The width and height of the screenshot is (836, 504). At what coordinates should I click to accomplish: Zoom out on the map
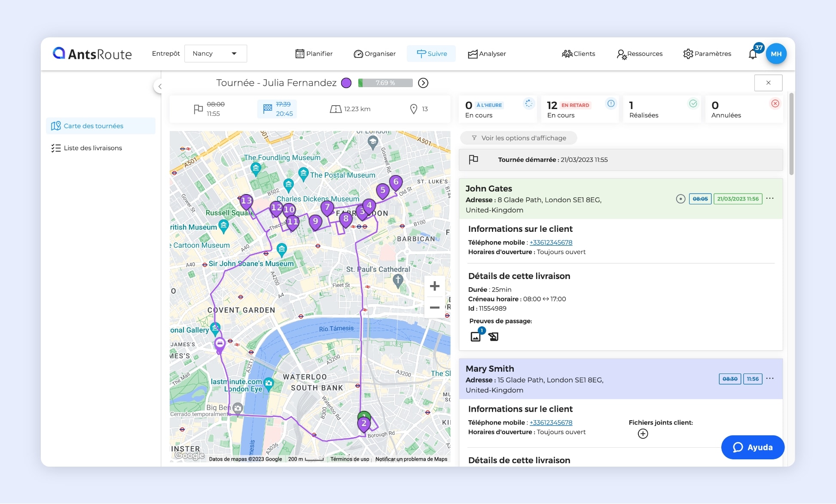tap(435, 307)
